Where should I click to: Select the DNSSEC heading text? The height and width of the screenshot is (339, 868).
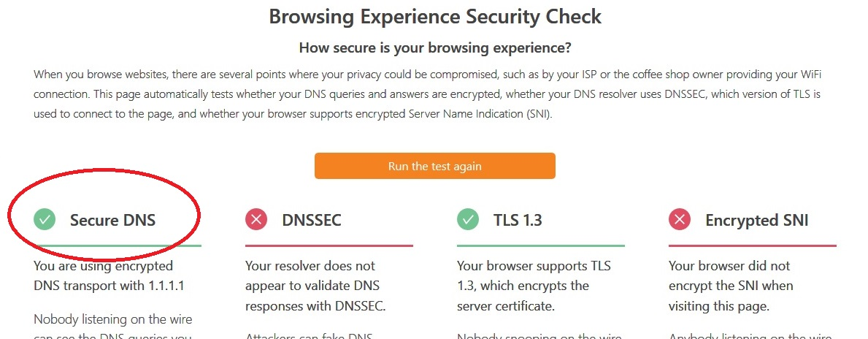(312, 221)
